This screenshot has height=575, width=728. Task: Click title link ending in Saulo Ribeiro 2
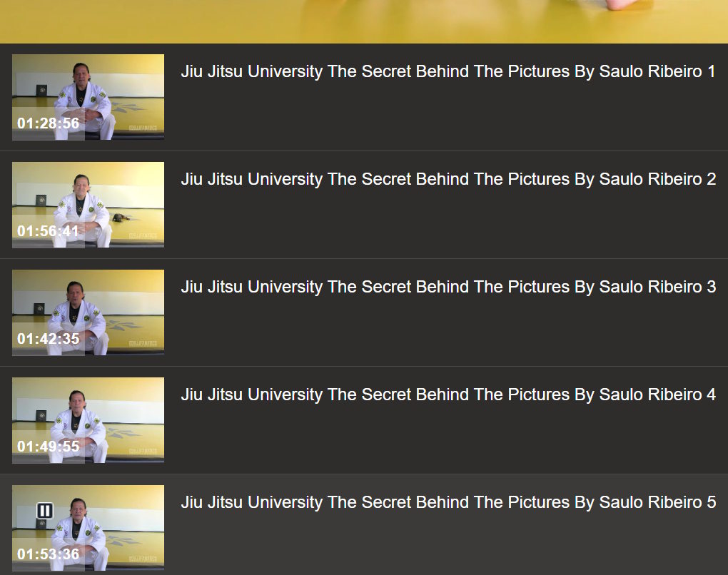(448, 179)
